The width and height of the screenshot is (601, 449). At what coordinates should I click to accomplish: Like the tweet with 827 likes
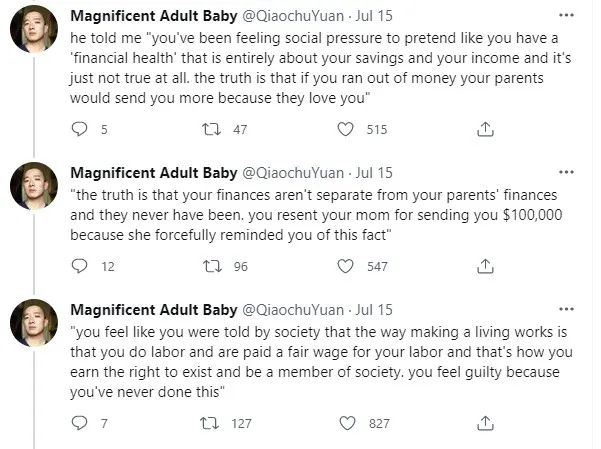click(345, 423)
